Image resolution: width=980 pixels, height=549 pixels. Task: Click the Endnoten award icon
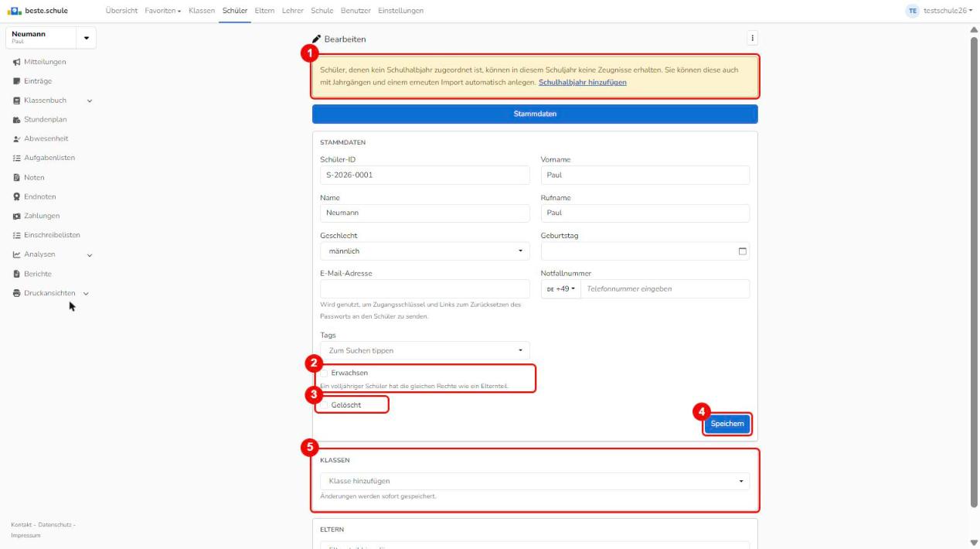point(17,197)
